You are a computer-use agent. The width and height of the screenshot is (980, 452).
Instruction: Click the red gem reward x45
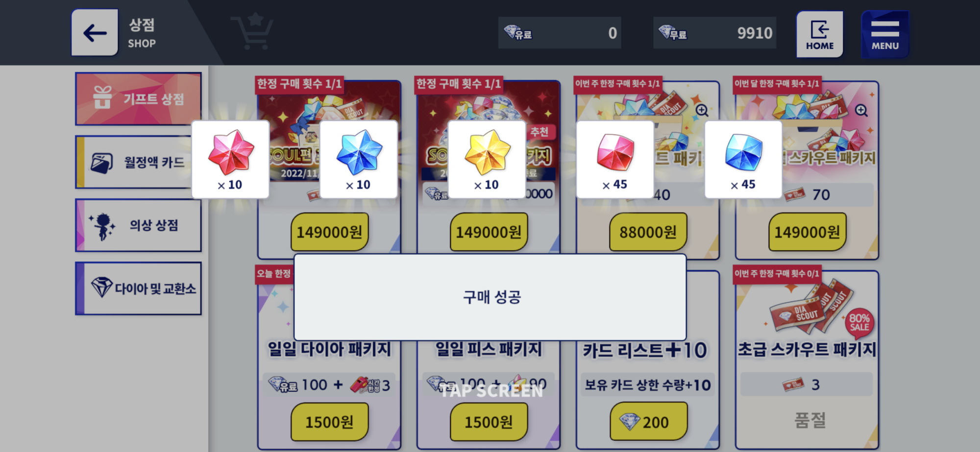tap(615, 159)
